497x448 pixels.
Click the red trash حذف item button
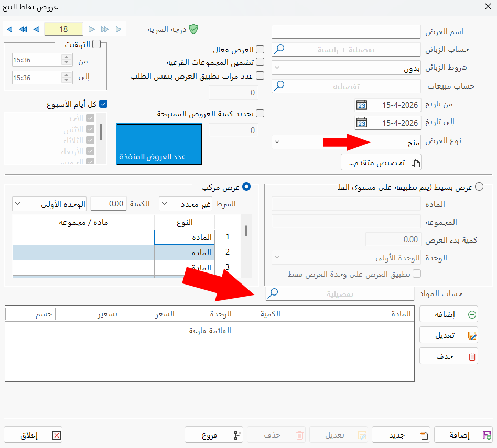click(x=448, y=356)
